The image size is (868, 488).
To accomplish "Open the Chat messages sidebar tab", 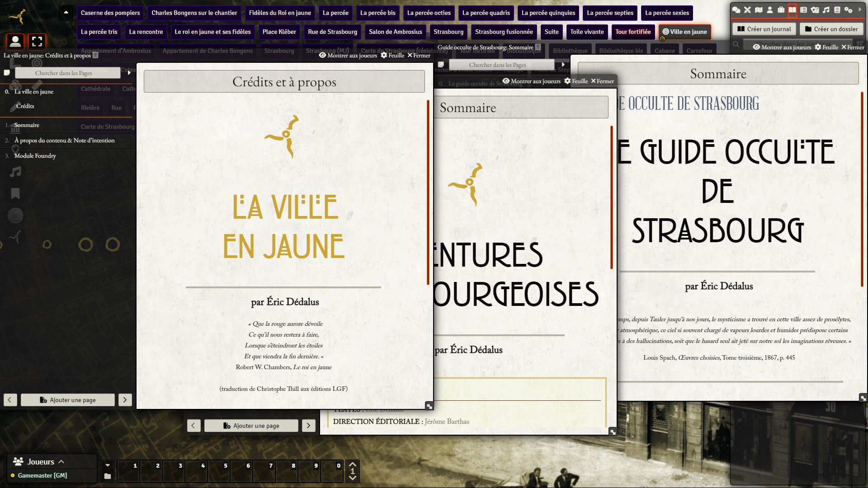I will coord(736,10).
